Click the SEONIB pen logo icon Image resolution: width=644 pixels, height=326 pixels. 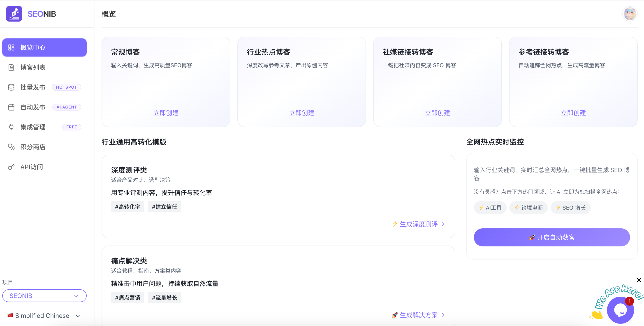click(14, 14)
